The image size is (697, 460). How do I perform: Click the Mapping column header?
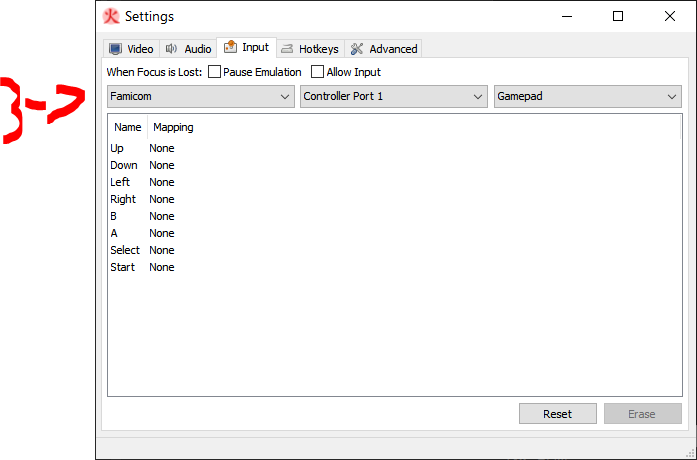pos(173,127)
